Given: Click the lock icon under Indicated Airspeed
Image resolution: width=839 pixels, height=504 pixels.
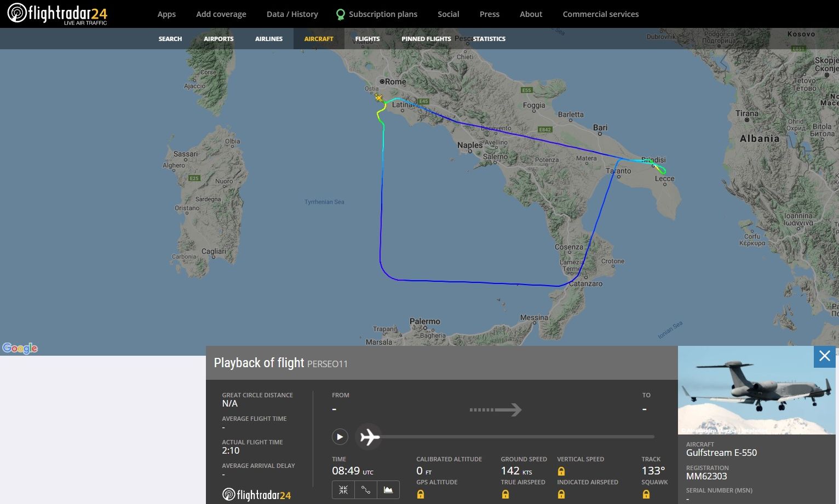Looking at the screenshot, I should [561, 494].
